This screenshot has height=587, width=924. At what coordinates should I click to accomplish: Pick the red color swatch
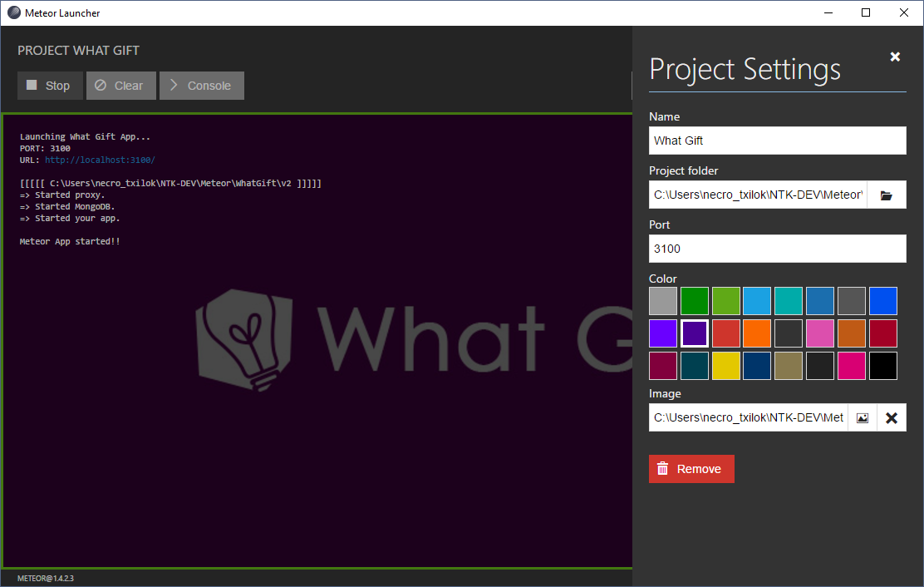(726, 333)
